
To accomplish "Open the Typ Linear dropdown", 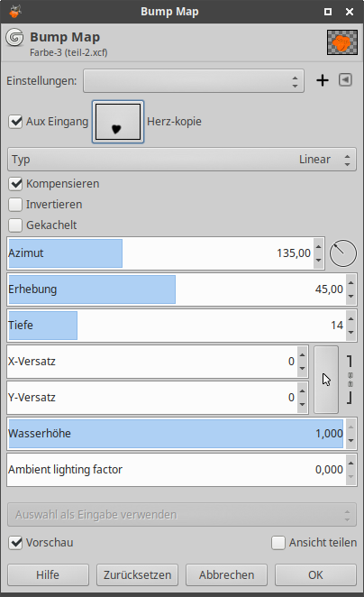I will tap(182, 159).
